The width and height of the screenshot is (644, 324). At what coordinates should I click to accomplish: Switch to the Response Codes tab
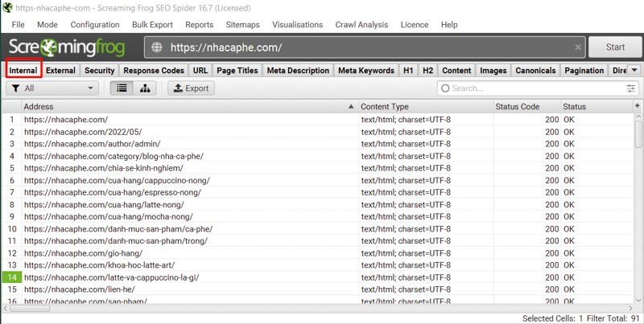click(153, 70)
